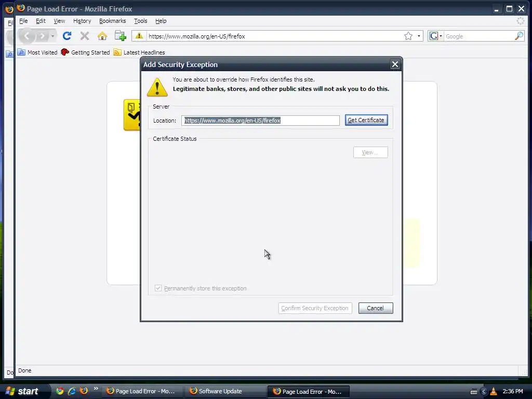This screenshot has height=399, width=532.
Task: Go to the Home page icon
Action: (102, 36)
